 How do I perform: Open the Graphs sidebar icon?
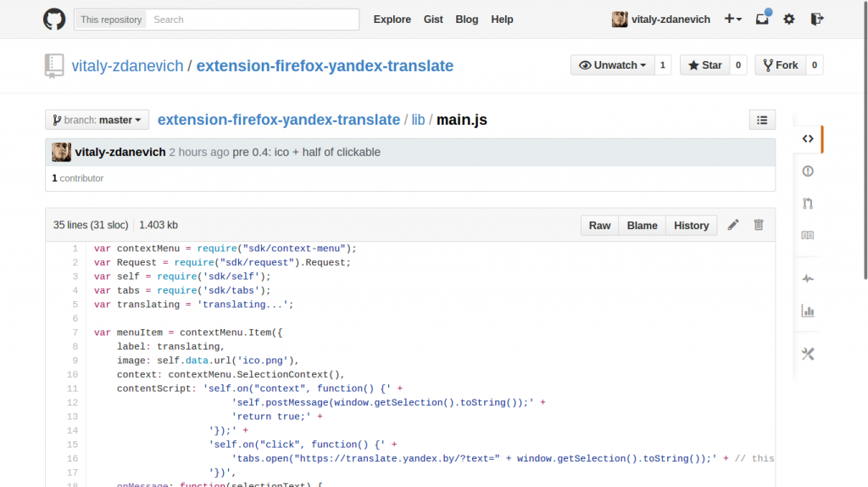point(808,311)
